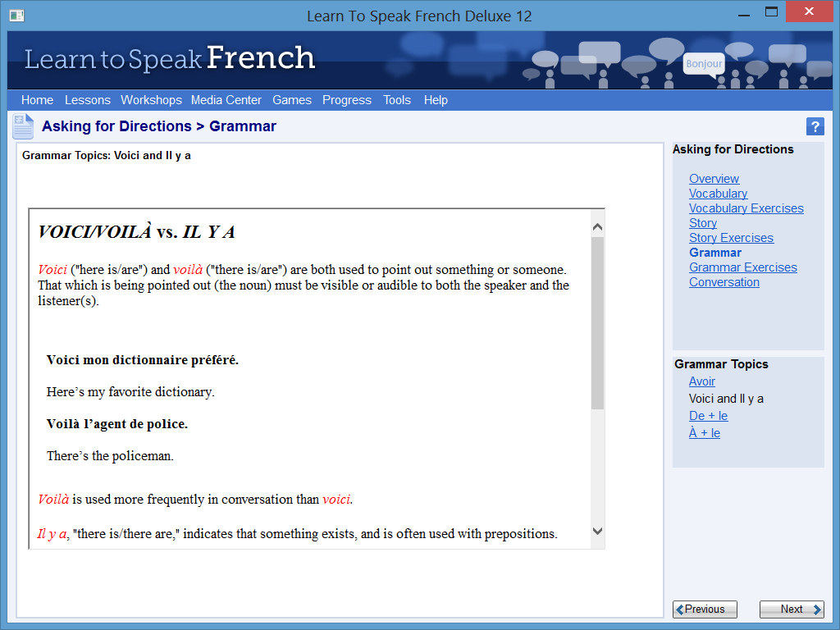Open the Avoir grammar topic

pyautogui.click(x=702, y=381)
